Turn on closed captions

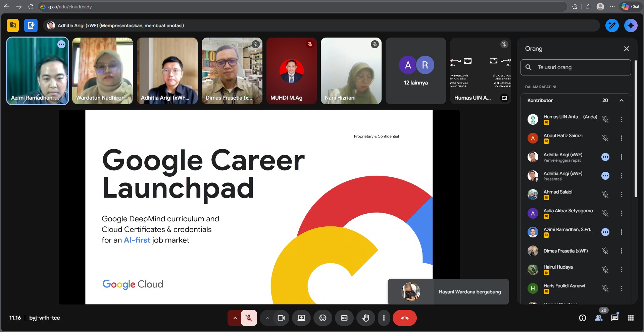pos(344,318)
